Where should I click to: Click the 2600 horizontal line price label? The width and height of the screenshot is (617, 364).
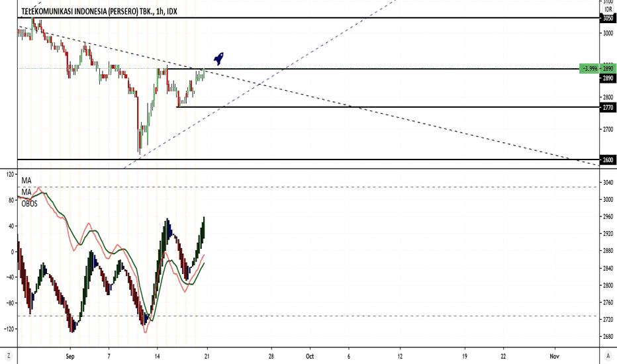(608, 159)
